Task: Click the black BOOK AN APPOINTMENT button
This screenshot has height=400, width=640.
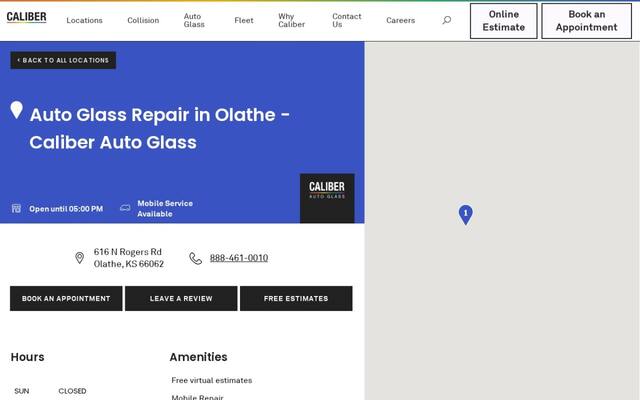Action: click(66, 298)
